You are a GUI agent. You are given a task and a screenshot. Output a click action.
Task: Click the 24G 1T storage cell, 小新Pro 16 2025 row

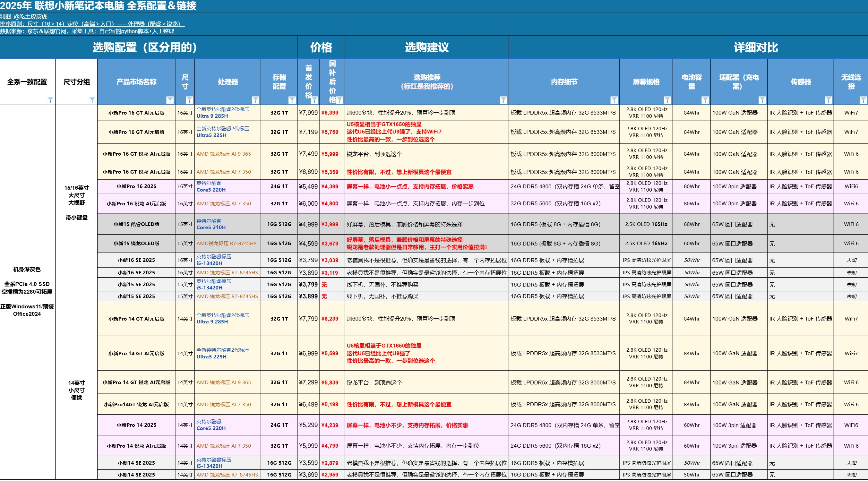point(279,186)
